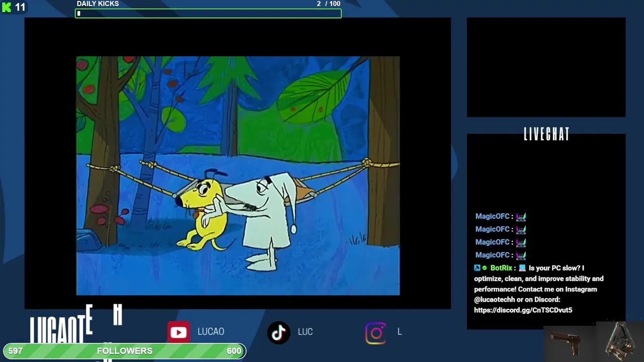Click the cartoon video playing in the stream

point(237,175)
